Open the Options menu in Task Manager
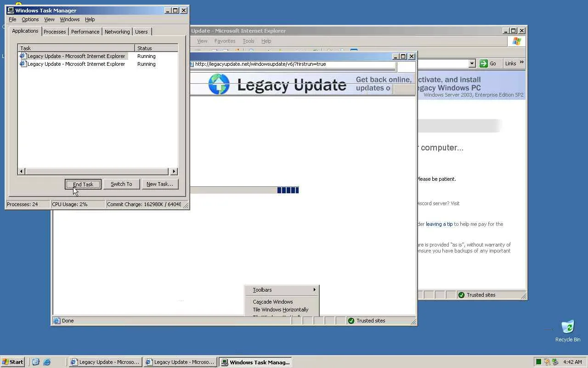 [x=30, y=19]
